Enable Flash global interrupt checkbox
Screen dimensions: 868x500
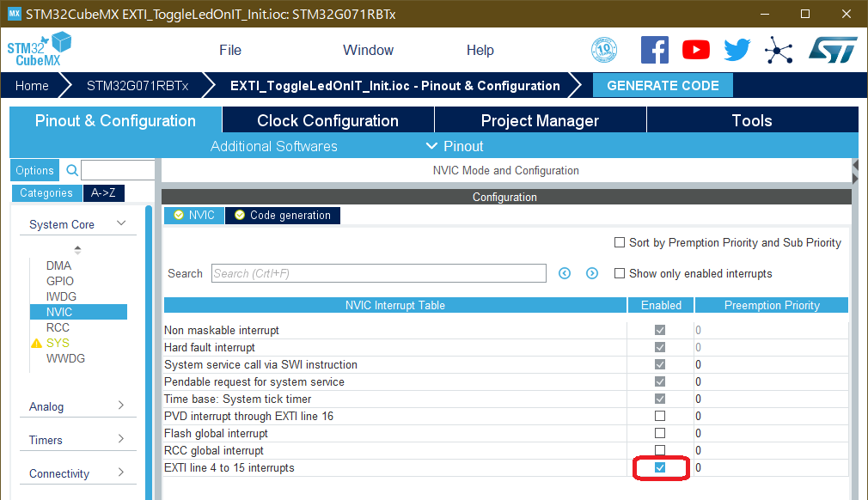(660, 433)
